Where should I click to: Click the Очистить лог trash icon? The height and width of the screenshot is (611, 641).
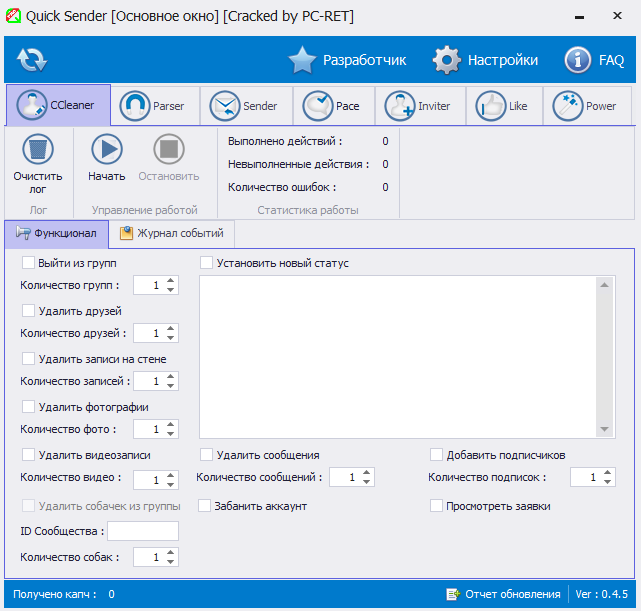(x=37, y=149)
